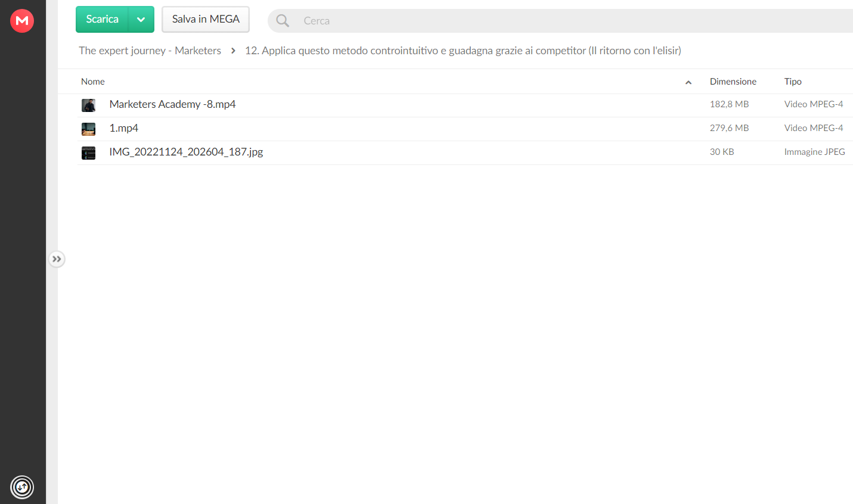Select the breadcrumb chevron separator
853x504 pixels.
pos(233,51)
